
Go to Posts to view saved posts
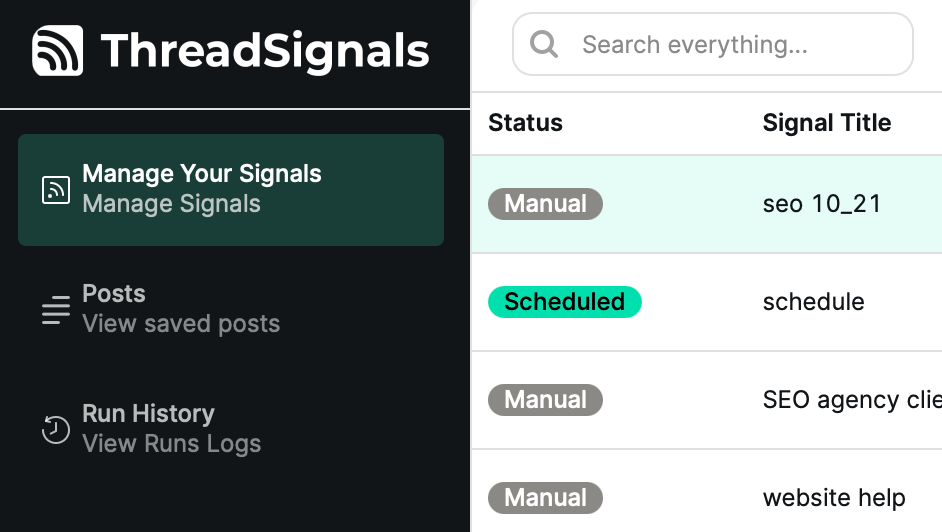180,309
